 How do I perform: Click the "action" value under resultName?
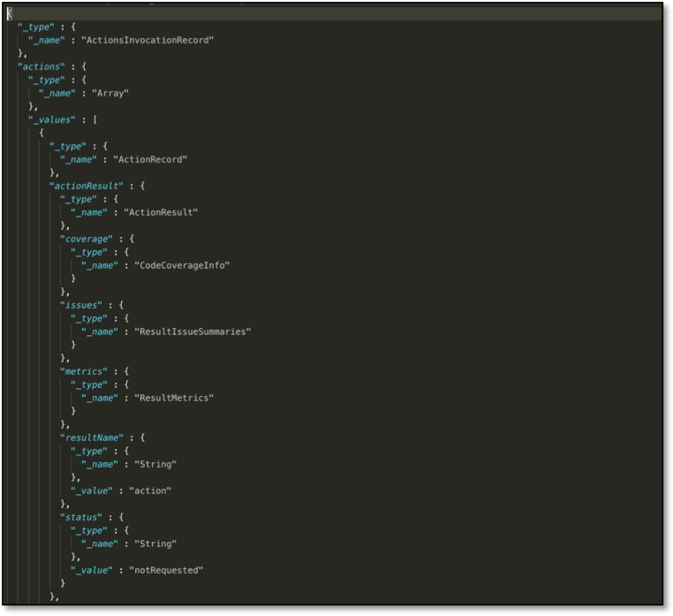coord(150,491)
